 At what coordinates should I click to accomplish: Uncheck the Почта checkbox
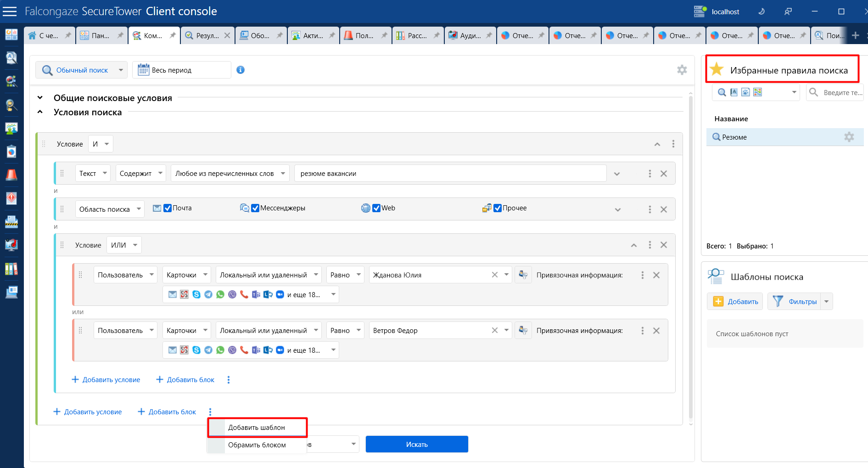(168, 208)
